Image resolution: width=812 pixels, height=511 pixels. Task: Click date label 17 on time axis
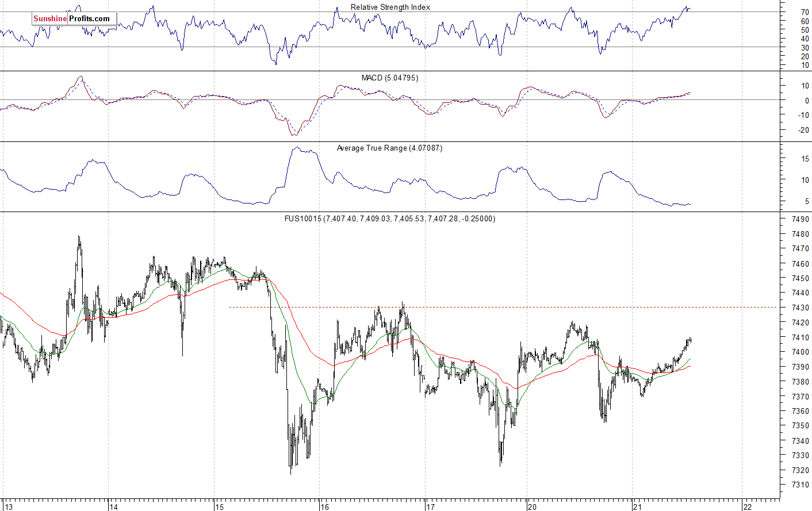point(430,507)
